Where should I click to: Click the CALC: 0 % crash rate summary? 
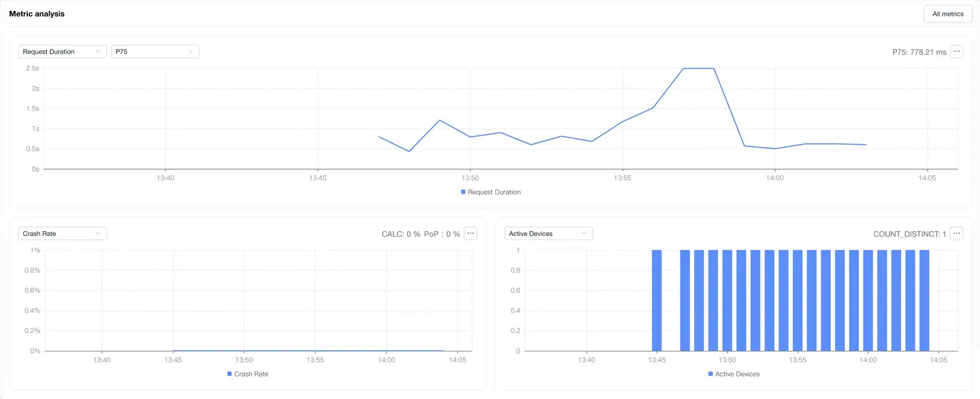click(401, 235)
